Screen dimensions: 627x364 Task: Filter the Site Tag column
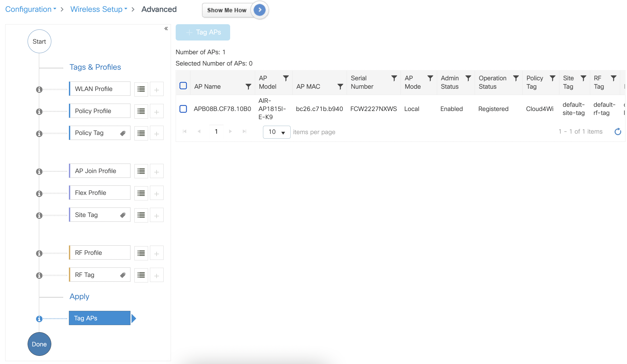583,78
